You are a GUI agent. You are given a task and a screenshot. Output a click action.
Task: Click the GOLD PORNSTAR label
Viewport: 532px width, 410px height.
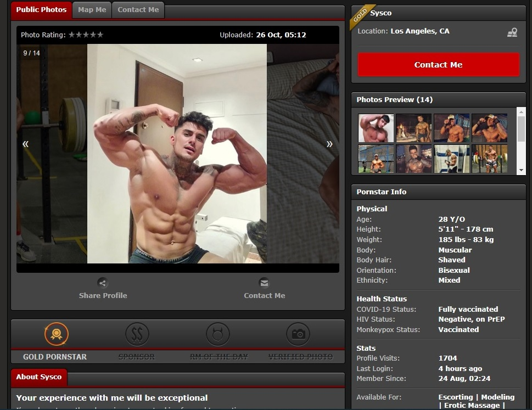[x=55, y=357]
